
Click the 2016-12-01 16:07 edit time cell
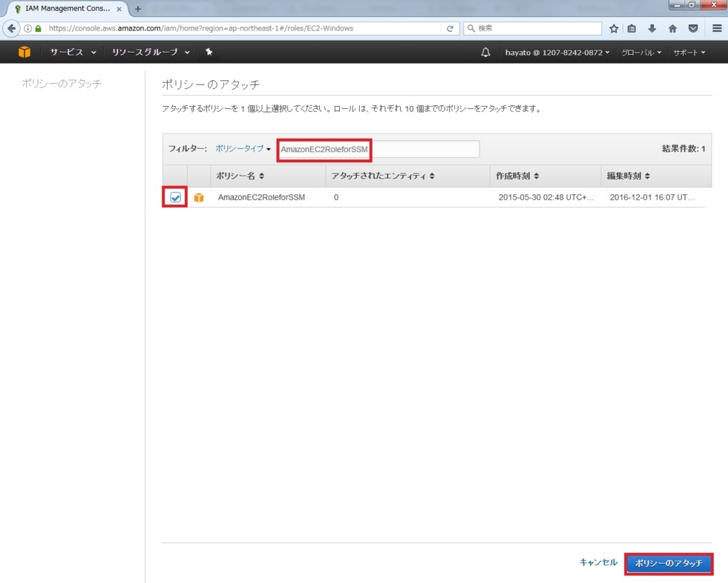point(653,197)
